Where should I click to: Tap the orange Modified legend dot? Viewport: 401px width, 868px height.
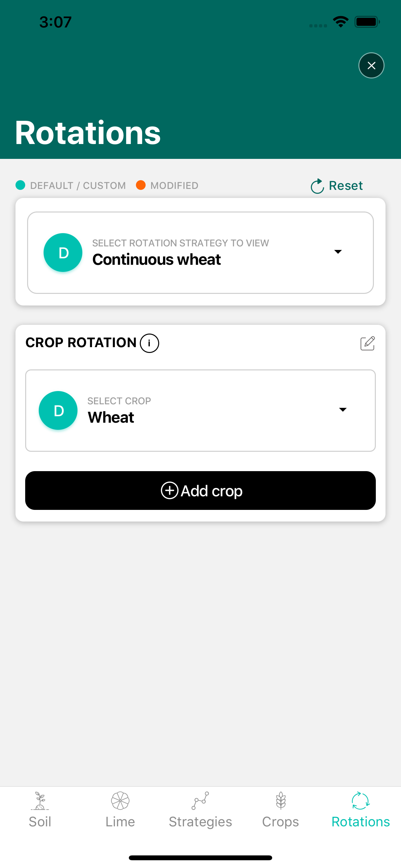[x=140, y=185]
